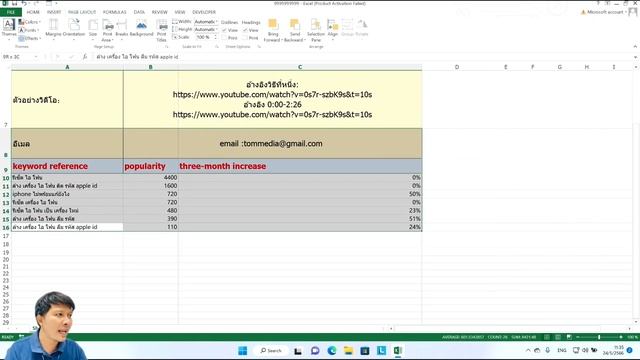Switch to Normal view in status bar
640x360 pixels.
[547, 337]
